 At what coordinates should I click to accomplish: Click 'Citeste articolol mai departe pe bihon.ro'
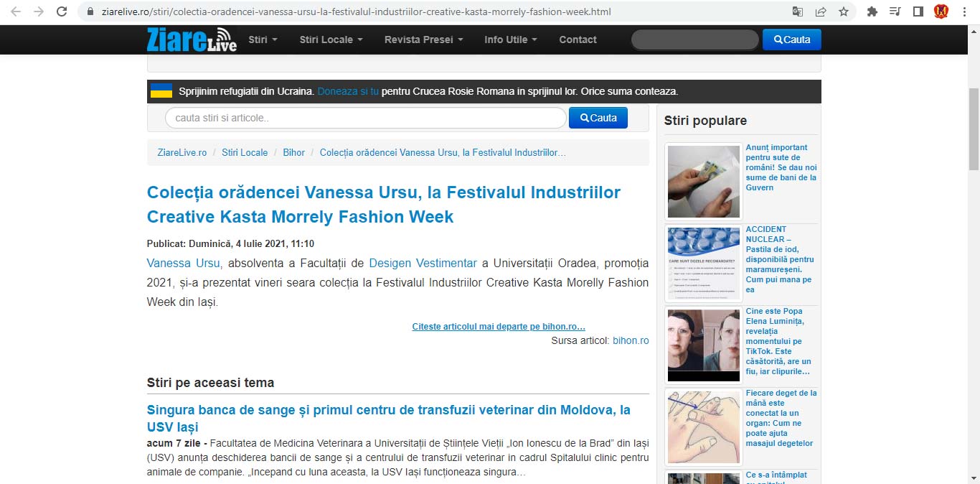[499, 327]
